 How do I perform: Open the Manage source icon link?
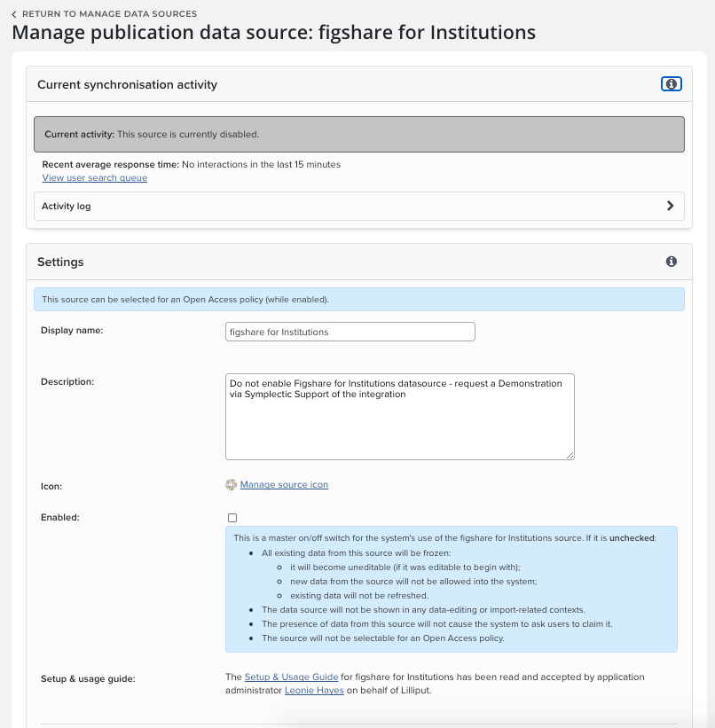284,485
